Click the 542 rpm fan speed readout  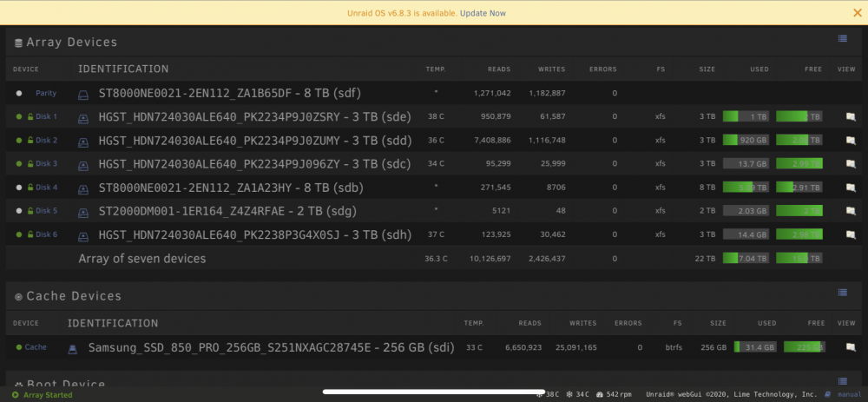(x=614, y=395)
